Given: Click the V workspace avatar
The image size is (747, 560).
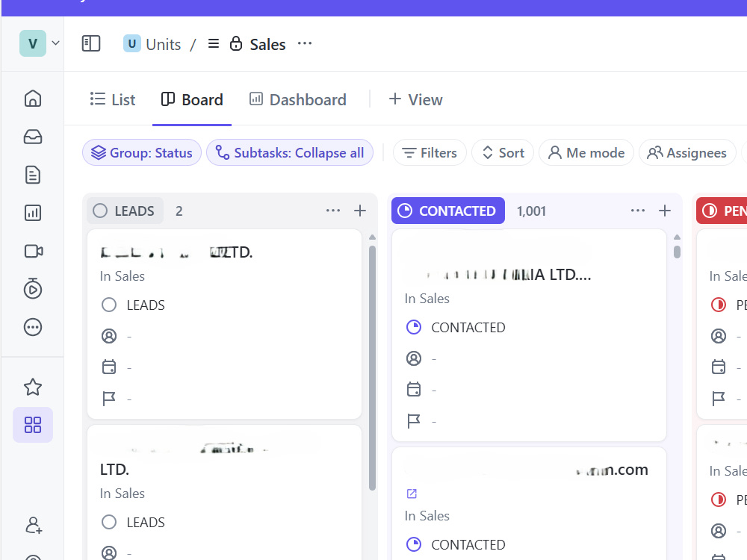Looking at the screenshot, I should pos(33,43).
